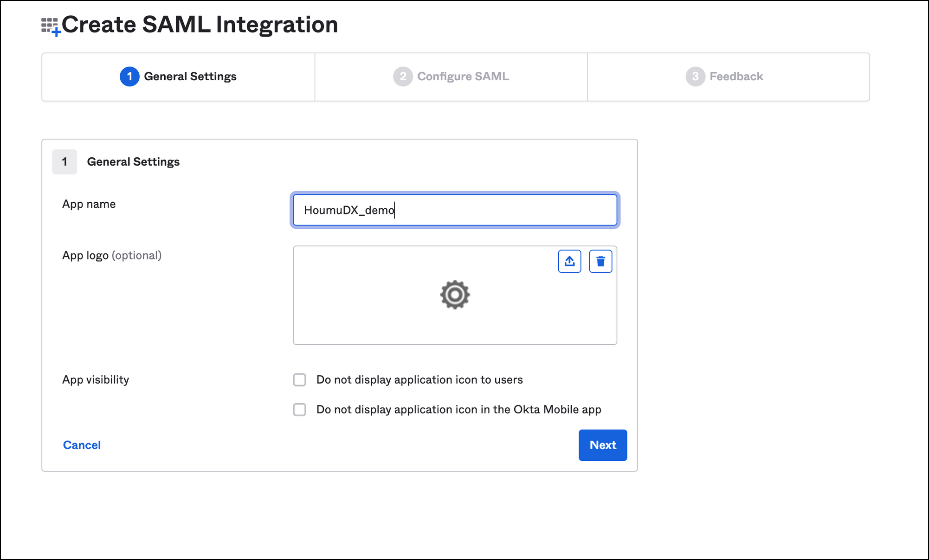This screenshot has height=560, width=929.
Task: Click the General Settings section heading
Action: 133,162
